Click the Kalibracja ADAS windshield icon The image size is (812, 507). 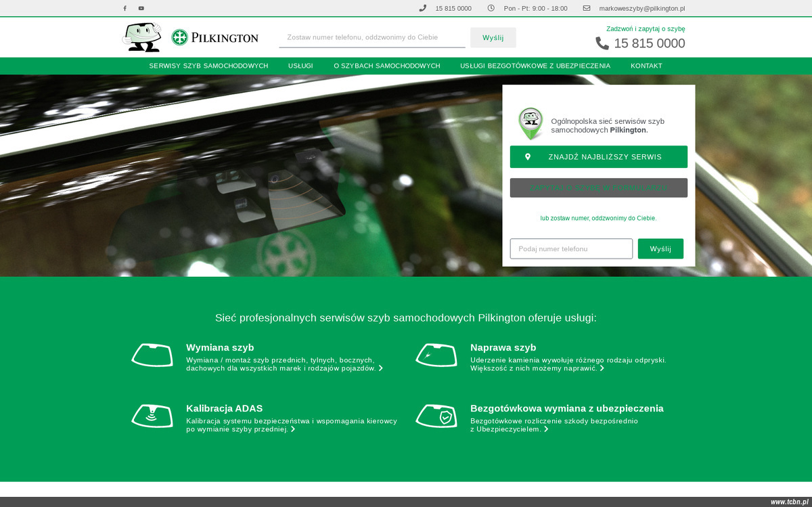(152, 416)
